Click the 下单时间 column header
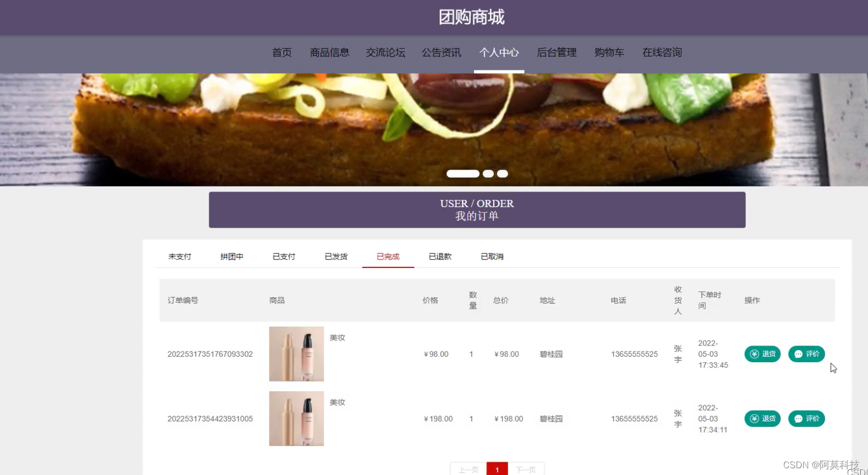 710,300
